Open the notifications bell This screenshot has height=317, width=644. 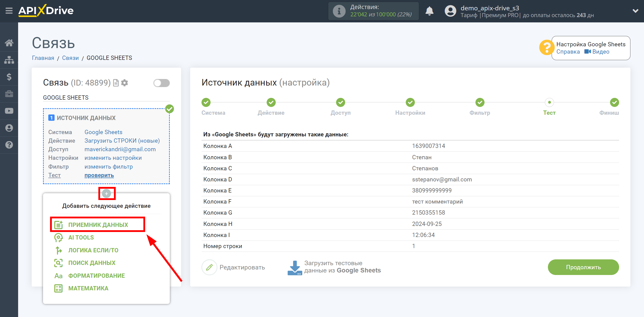(x=429, y=11)
